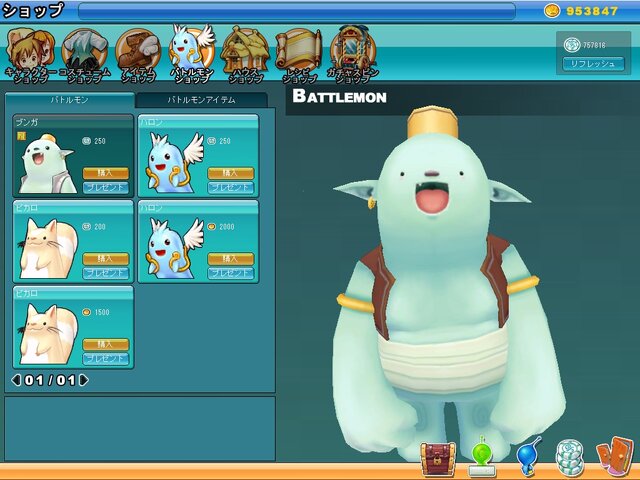Click the blue balloon icon in bottom bar

click(527, 455)
